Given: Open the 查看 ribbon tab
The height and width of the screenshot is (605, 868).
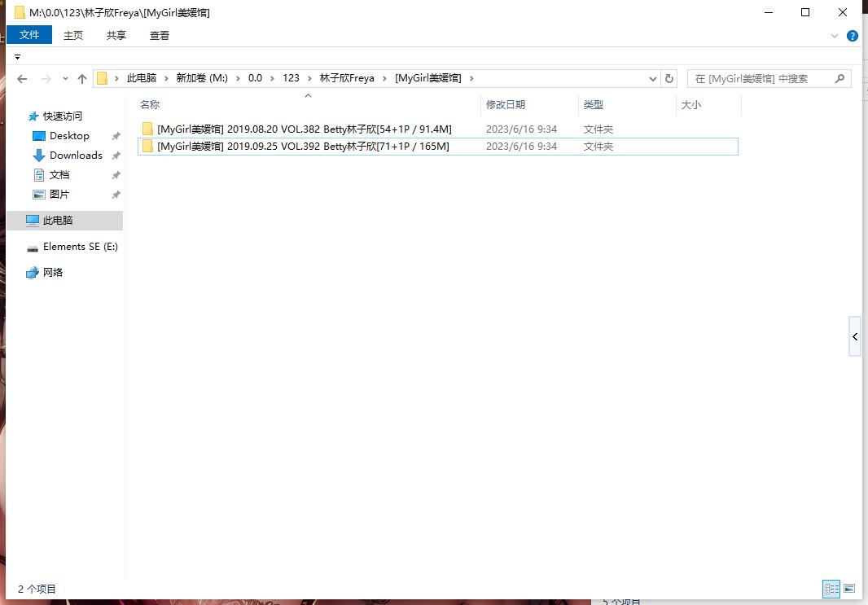Looking at the screenshot, I should point(160,36).
